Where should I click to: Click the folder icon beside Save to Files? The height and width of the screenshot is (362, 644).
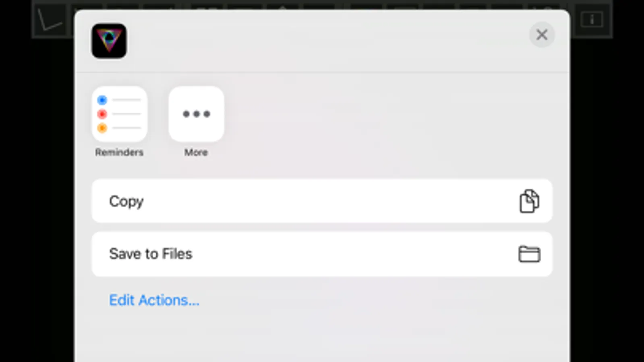pos(529,254)
